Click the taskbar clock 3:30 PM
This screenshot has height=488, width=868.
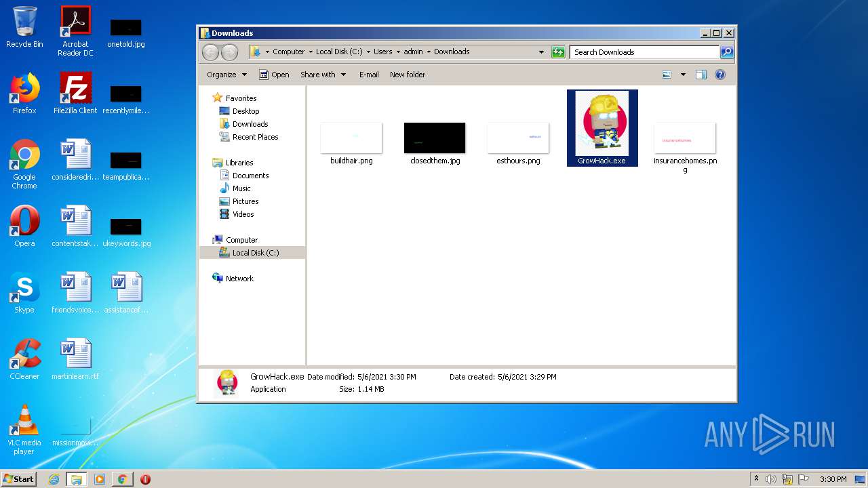click(x=833, y=479)
